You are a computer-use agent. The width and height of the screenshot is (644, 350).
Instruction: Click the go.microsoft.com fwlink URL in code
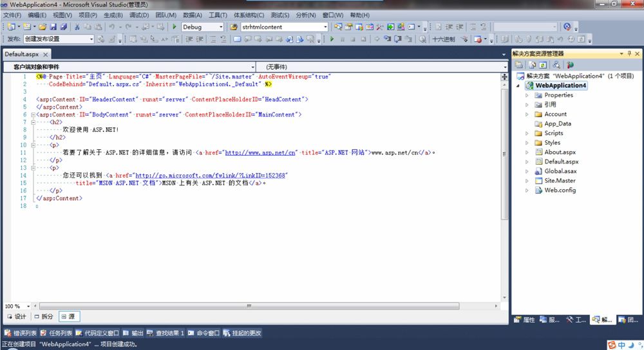point(211,176)
